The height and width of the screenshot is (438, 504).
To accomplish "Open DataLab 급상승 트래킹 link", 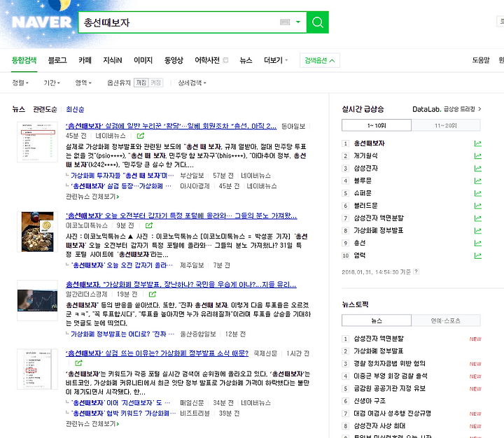I will coord(447,109).
